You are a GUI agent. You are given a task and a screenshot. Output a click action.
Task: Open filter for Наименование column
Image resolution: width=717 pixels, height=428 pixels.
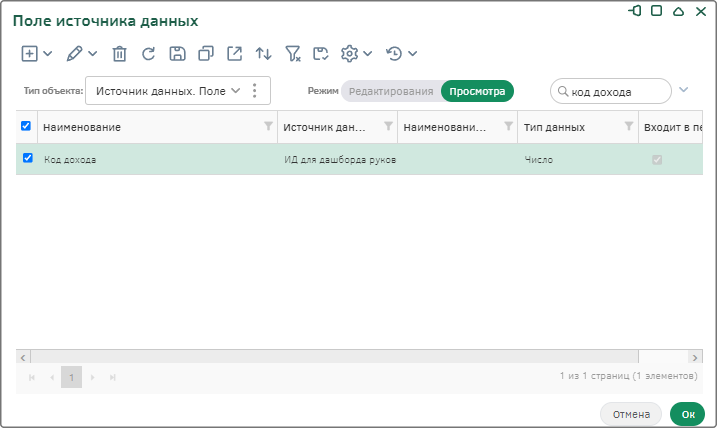[x=268, y=126]
